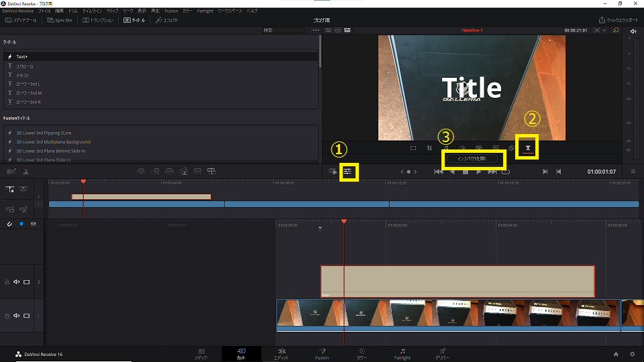Click the インスペクタを開く button

coord(472,158)
